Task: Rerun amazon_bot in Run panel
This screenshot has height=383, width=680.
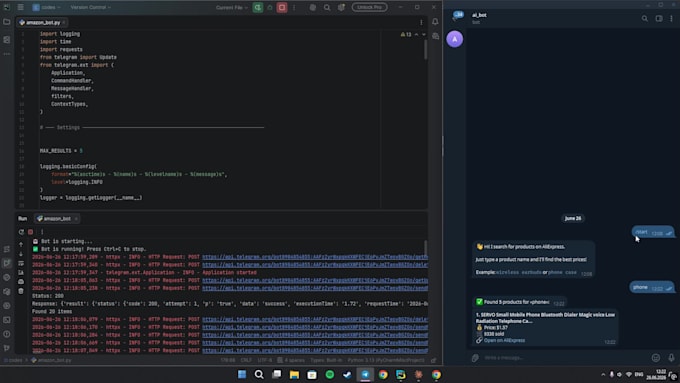Action: click(21, 232)
